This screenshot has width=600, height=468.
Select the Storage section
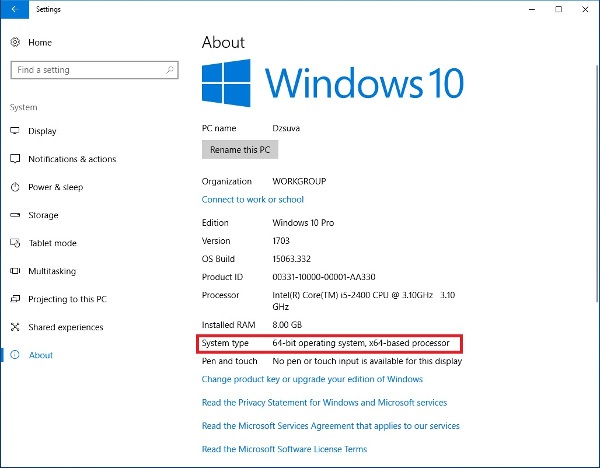pos(43,215)
